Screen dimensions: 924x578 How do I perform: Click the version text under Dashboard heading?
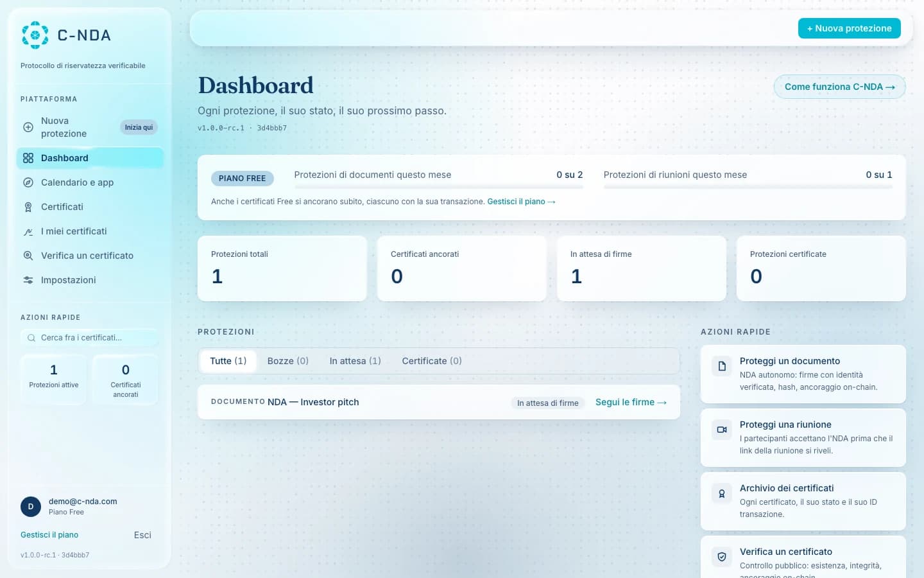[242, 128]
